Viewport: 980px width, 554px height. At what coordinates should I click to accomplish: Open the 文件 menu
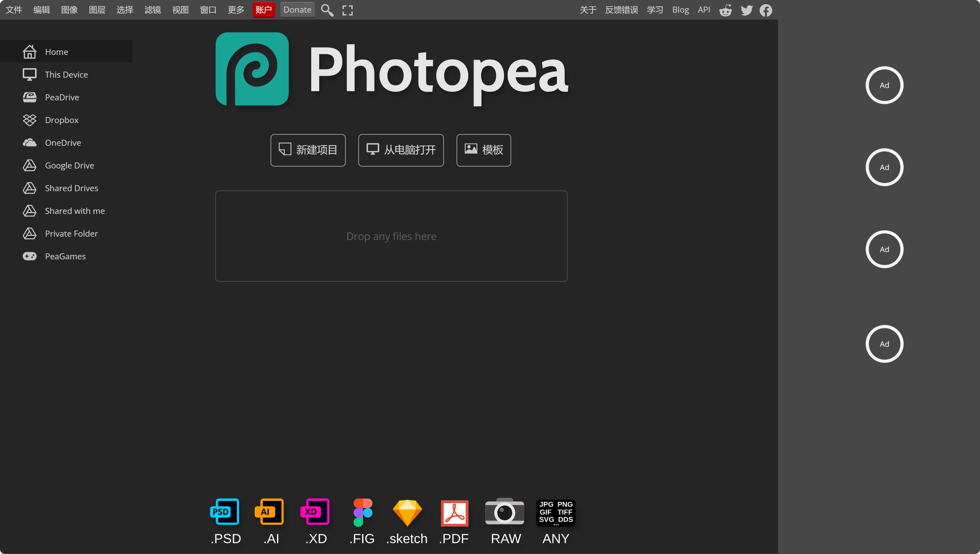(x=14, y=10)
